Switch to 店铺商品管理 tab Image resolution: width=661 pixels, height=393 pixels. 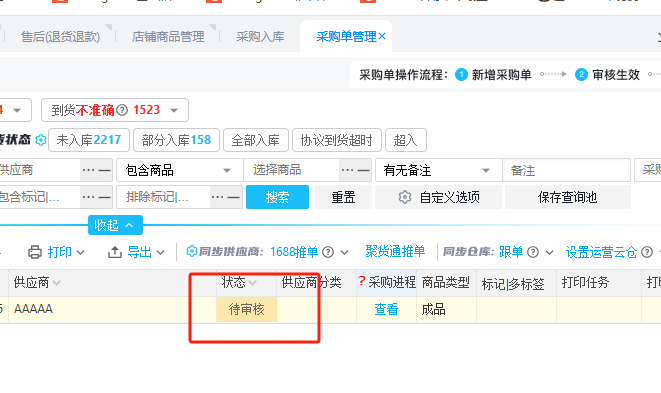coord(168,37)
